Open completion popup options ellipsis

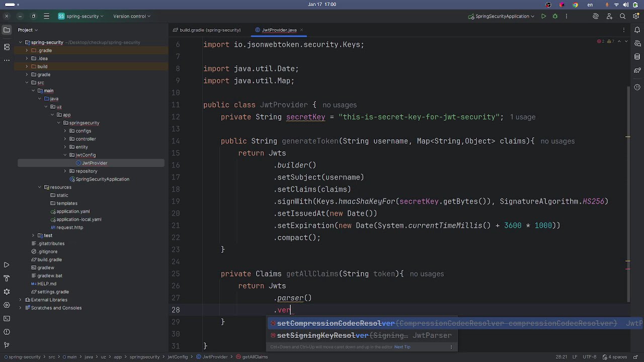coord(451,347)
